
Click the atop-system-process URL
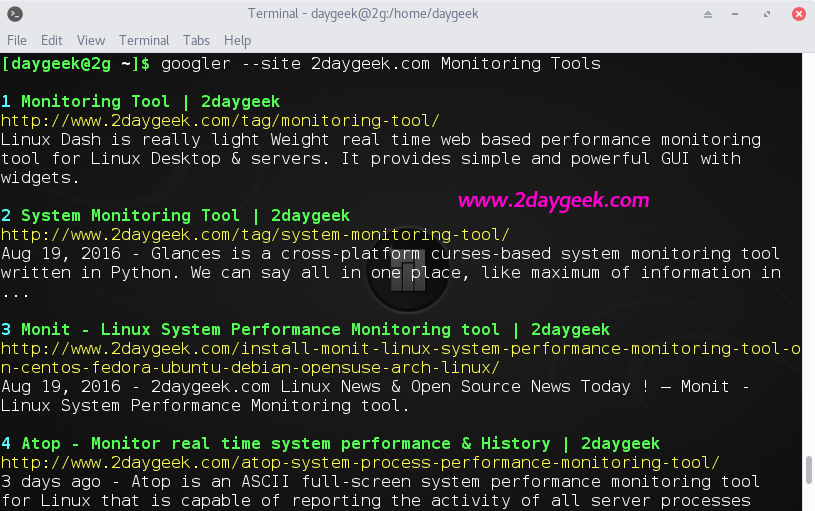click(360, 463)
